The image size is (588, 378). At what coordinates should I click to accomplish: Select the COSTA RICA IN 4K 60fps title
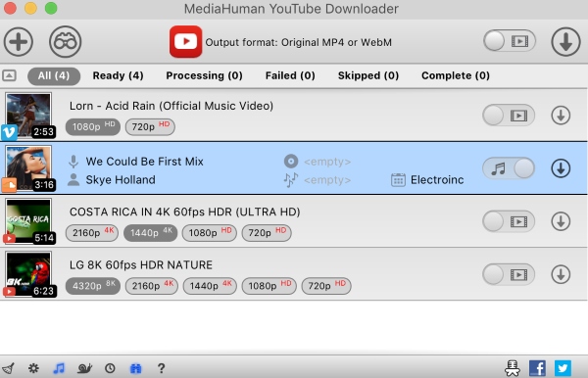click(x=184, y=212)
